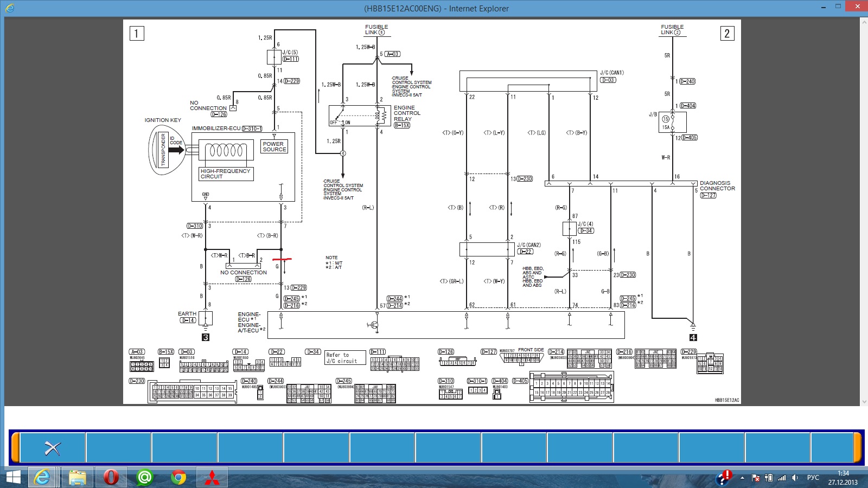Click the volume speaker tray icon

coord(795,478)
